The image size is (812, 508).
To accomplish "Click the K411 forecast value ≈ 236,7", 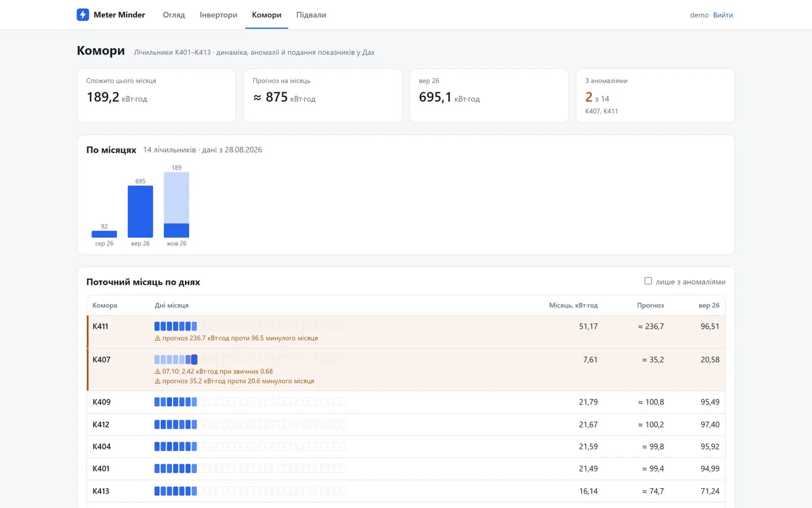I will click(651, 326).
